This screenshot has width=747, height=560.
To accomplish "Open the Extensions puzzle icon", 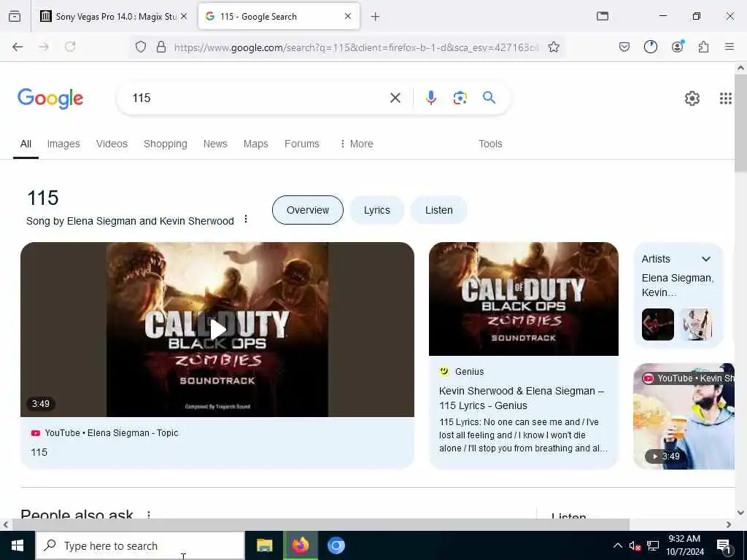I will click(703, 47).
